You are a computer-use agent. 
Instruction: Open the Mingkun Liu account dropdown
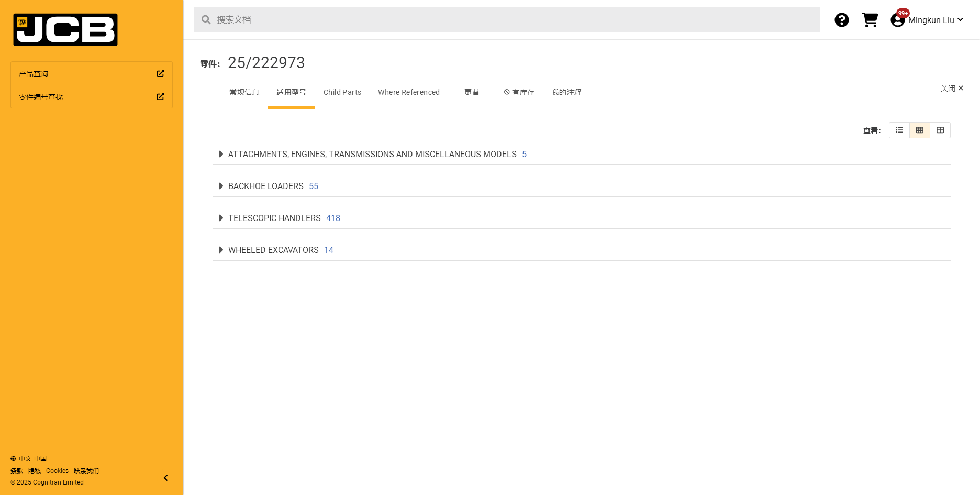(936, 20)
